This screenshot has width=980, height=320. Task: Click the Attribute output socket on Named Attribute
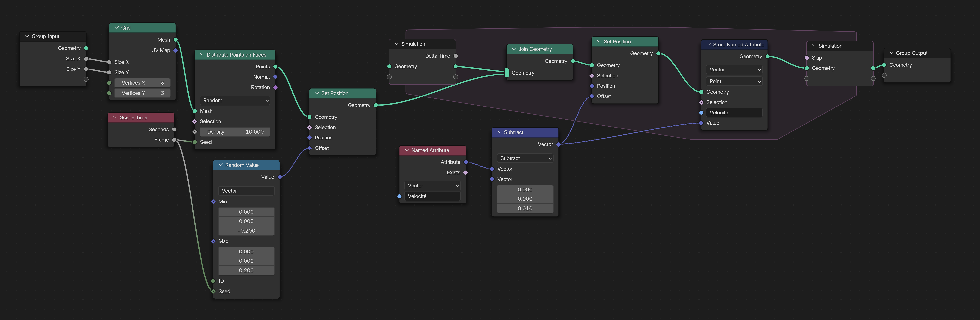click(466, 162)
